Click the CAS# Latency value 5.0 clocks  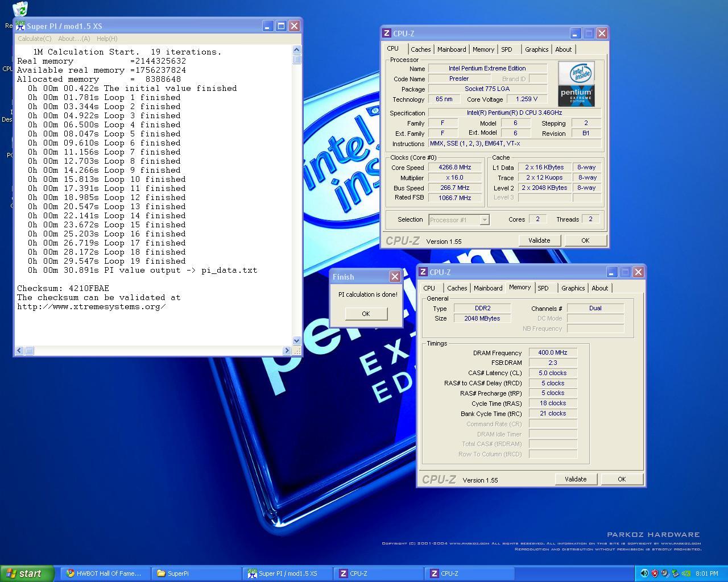click(x=553, y=373)
